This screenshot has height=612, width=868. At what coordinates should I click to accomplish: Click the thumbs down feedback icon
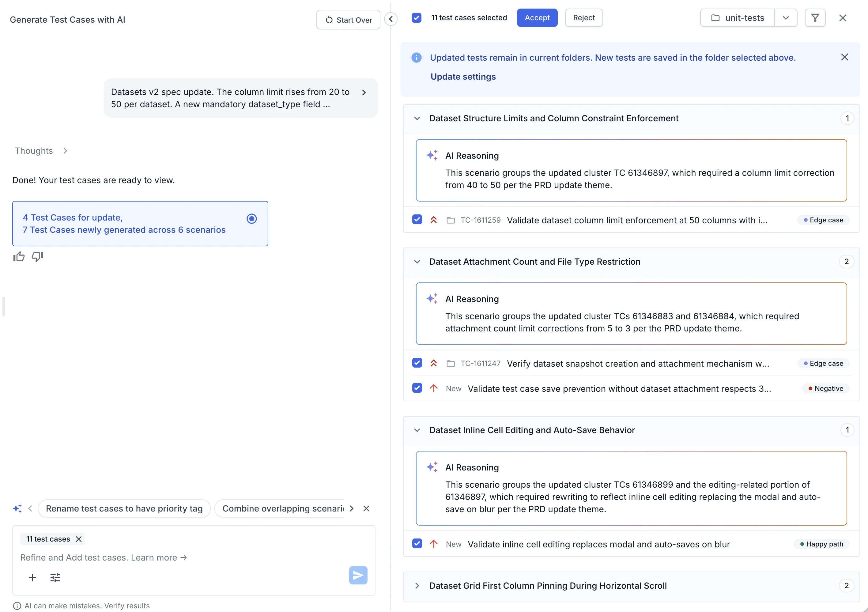37,257
